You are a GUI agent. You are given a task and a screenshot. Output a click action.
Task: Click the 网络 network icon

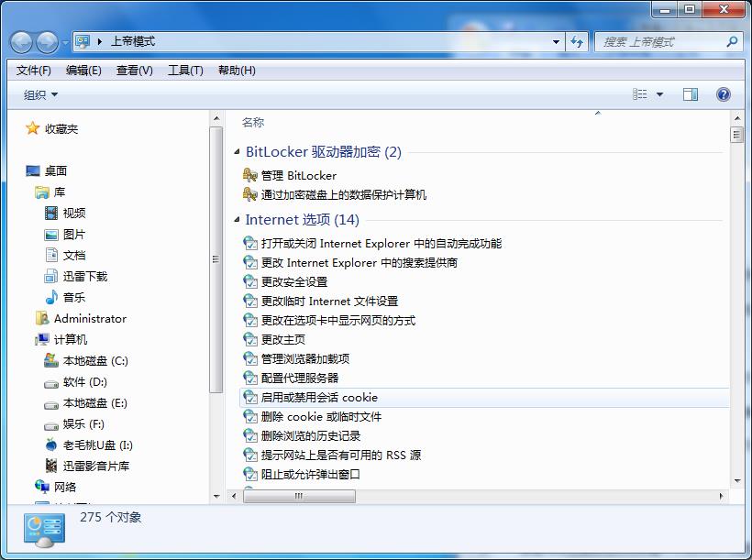42,487
